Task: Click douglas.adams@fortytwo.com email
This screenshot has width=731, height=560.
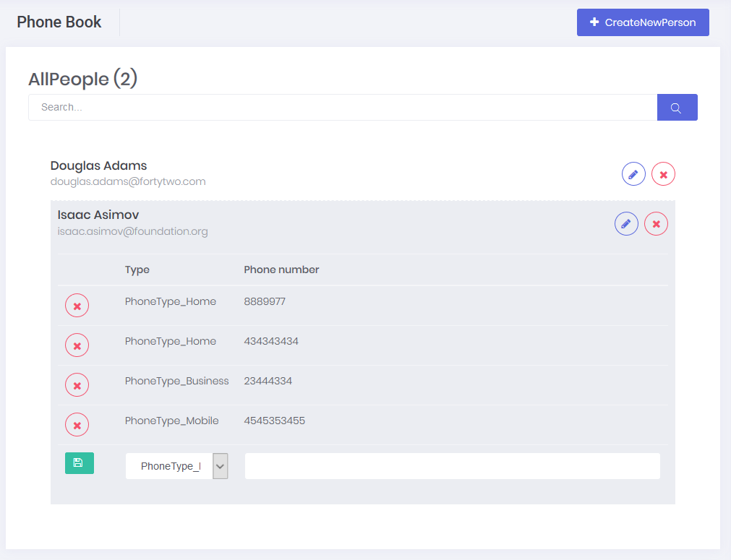Action: [128, 181]
